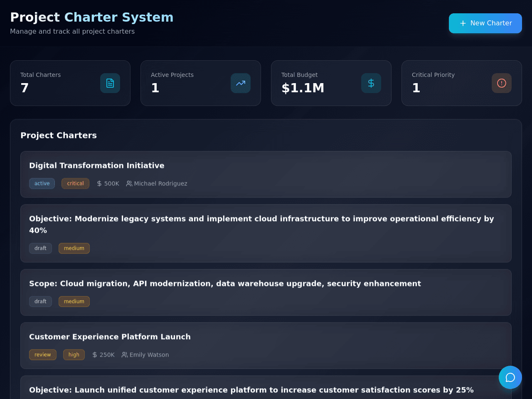This screenshot has width=532, height=399.
Task: Click the 250K budget value
Action: tap(107, 355)
